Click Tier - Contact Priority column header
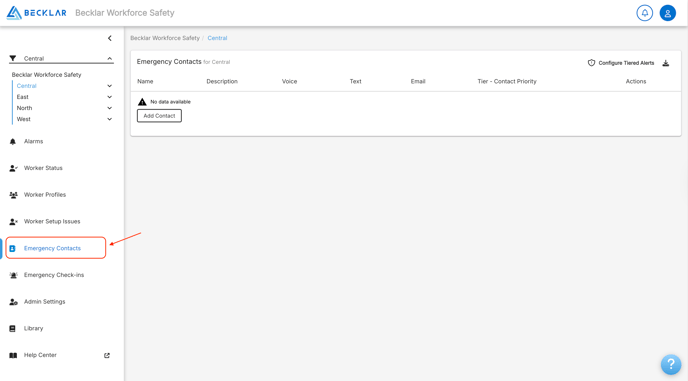The height and width of the screenshot is (381, 688). click(x=507, y=82)
